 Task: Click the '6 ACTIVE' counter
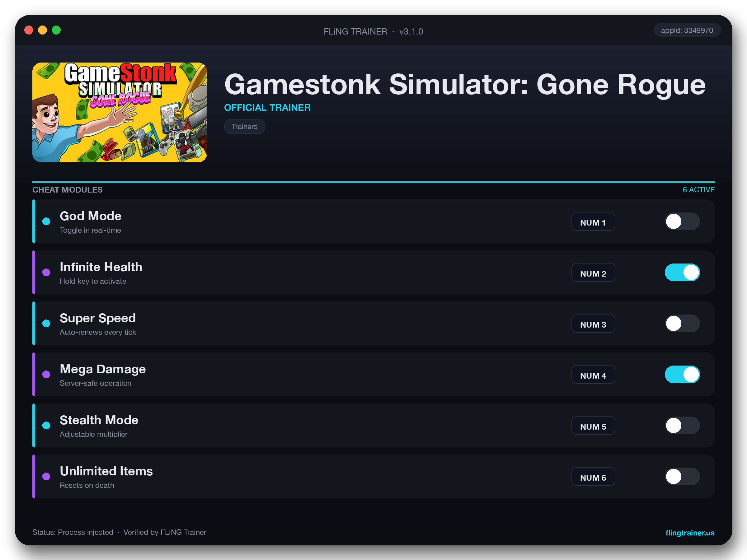698,190
